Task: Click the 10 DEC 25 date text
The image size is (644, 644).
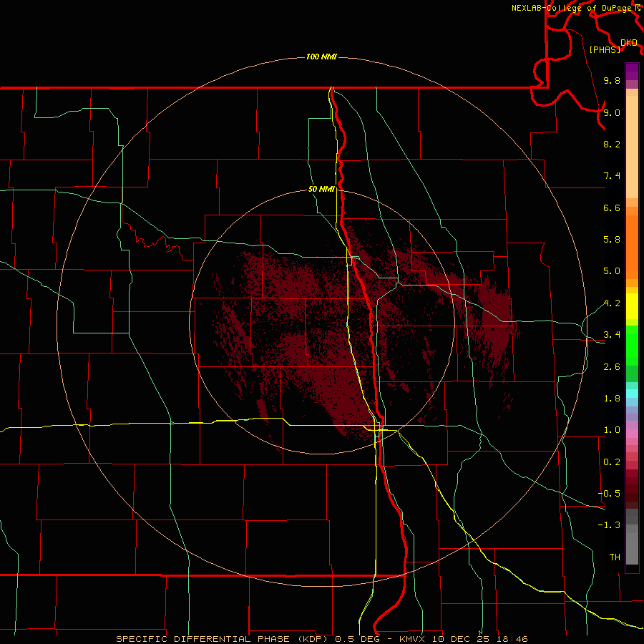Action: tap(460, 639)
